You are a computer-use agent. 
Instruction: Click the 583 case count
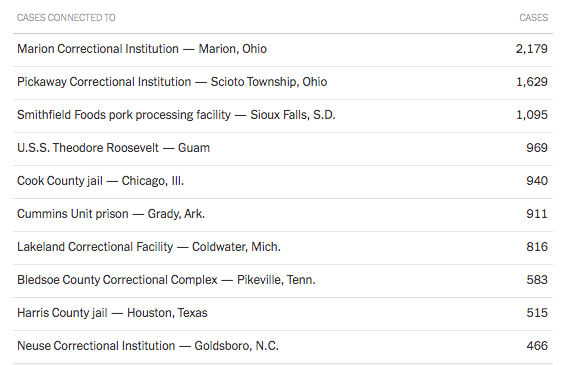point(537,280)
